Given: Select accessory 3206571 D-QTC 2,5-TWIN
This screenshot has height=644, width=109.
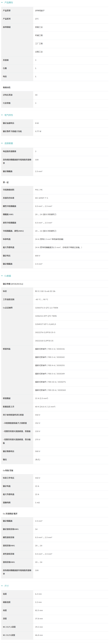Looking at the screenshot, I should [x=47, y=308].
